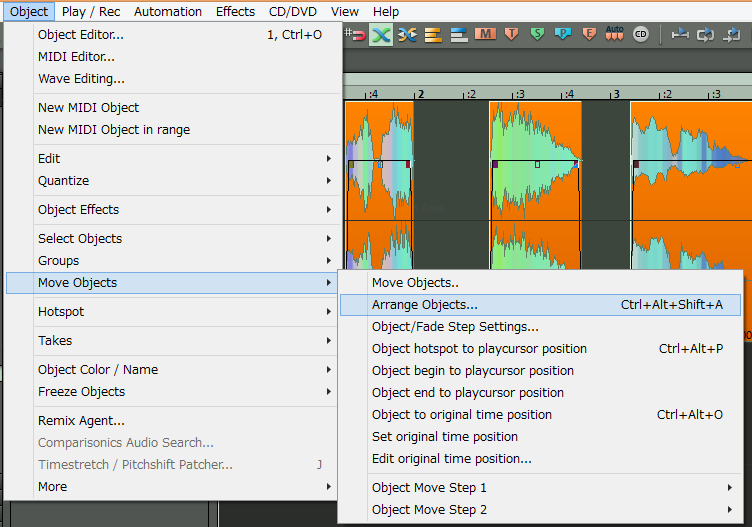752x527 pixels.
Task: Open the View menu
Action: 345,12
